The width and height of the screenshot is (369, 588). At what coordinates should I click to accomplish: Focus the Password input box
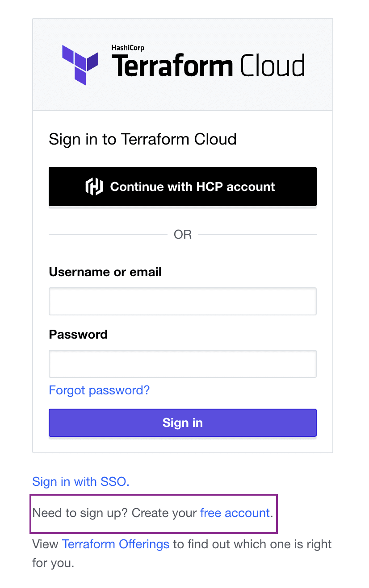click(183, 364)
